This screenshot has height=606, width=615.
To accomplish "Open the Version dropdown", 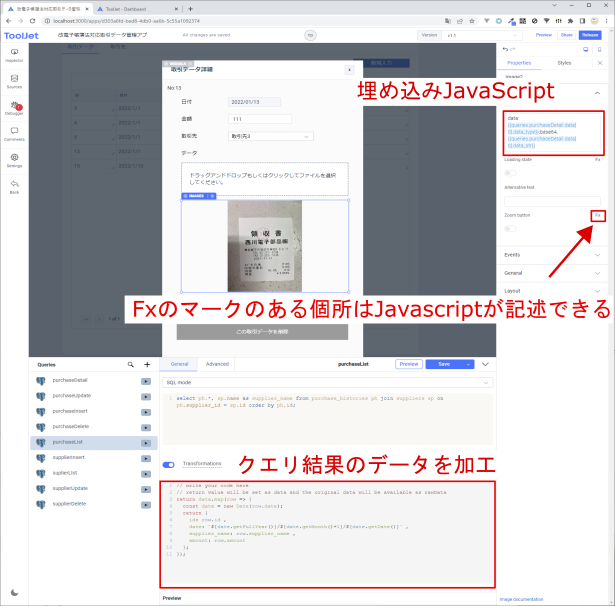I will click(x=482, y=35).
